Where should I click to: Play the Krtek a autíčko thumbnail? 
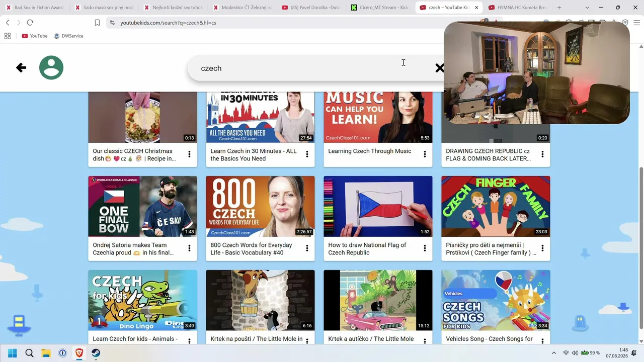tap(378, 300)
